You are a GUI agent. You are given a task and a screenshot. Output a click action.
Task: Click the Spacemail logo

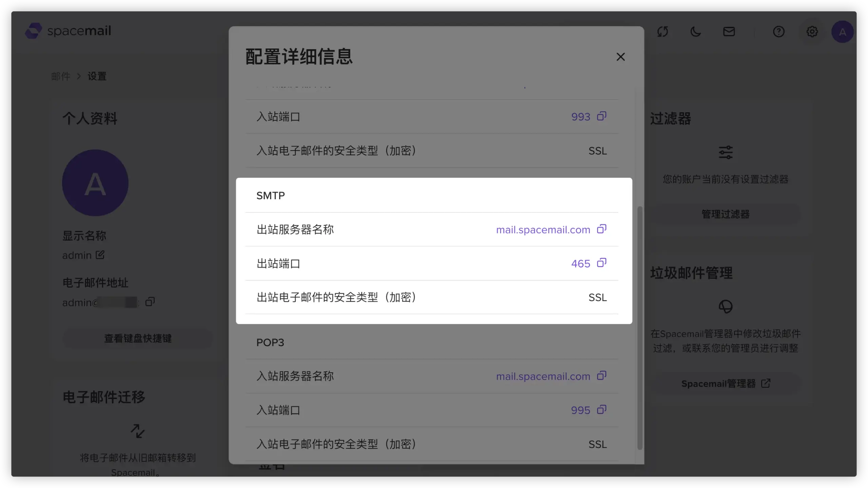(68, 31)
